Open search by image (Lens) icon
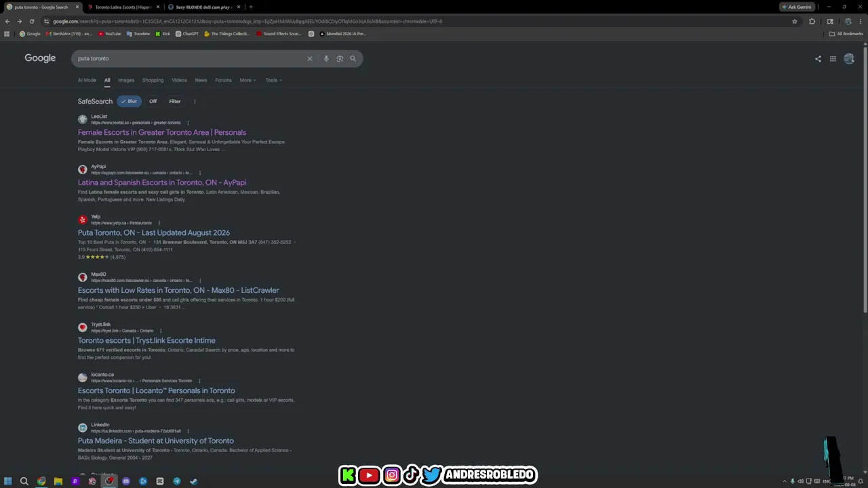 (x=340, y=58)
